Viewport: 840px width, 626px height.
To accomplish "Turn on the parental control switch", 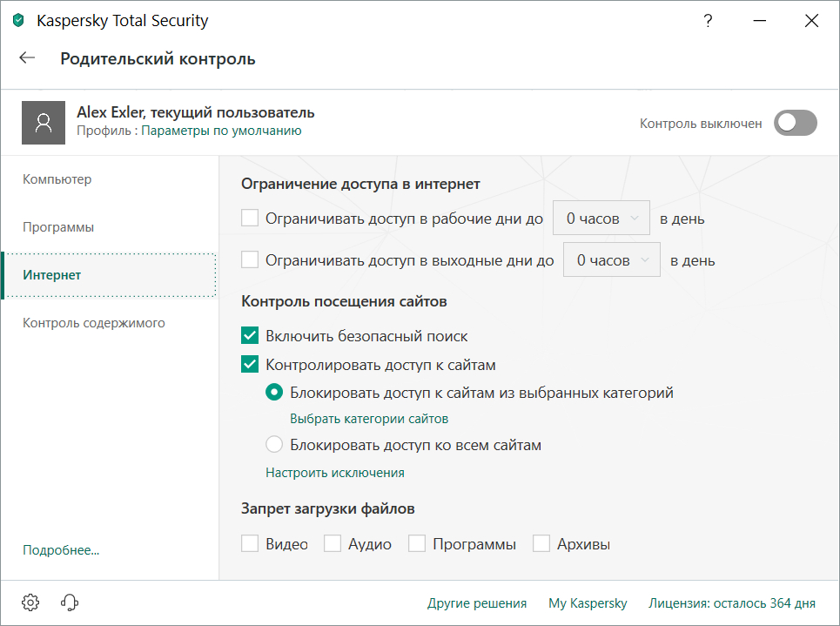I will [796, 124].
